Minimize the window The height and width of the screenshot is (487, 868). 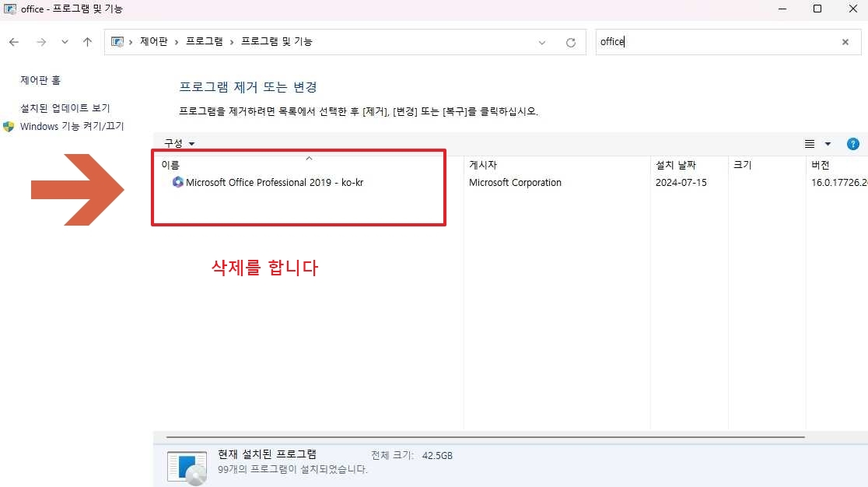tap(782, 9)
